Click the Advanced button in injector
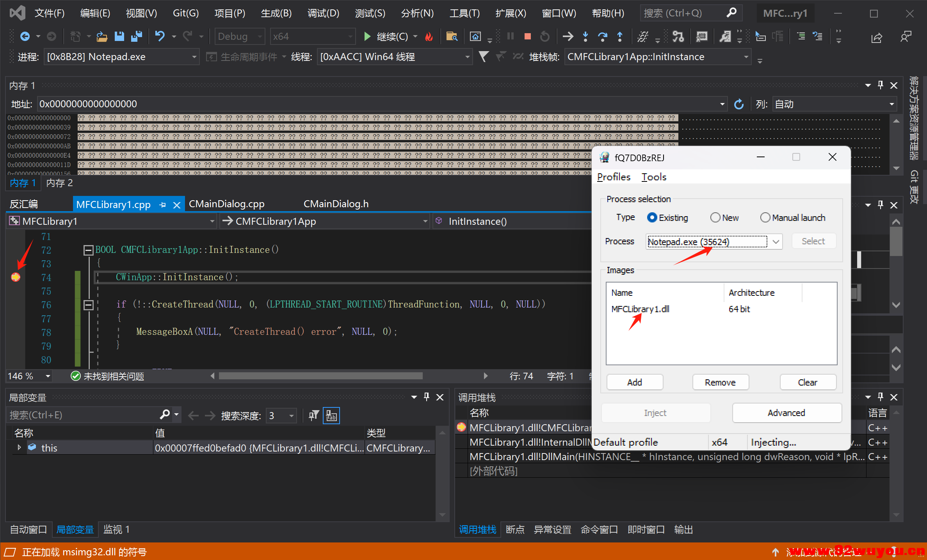 click(x=786, y=413)
